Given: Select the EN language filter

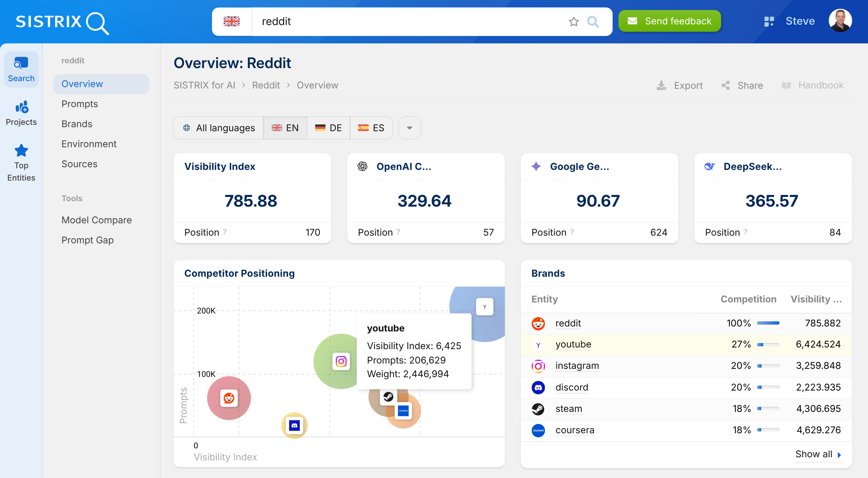Looking at the screenshot, I should 285,128.
